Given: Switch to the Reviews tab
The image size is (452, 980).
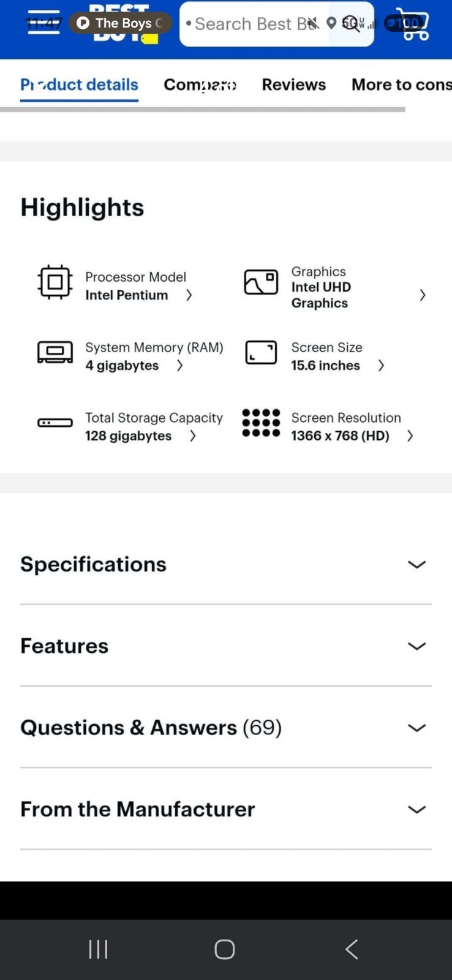Looking at the screenshot, I should (x=294, y=85).
